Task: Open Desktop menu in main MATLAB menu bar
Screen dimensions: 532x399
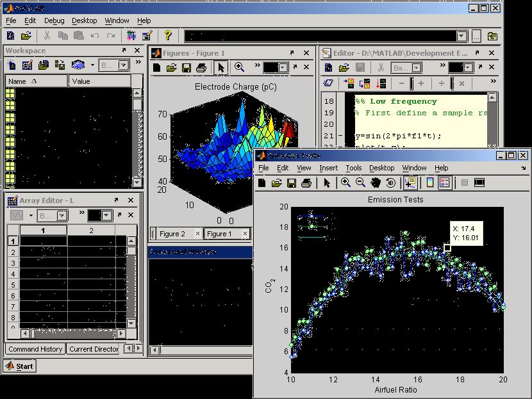Action: (85, 20)
